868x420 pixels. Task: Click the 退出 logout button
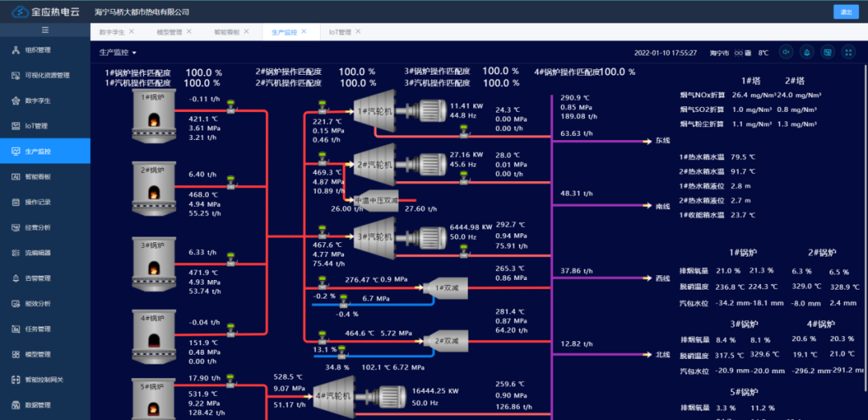pyautogui.click(x=845, y=11)
